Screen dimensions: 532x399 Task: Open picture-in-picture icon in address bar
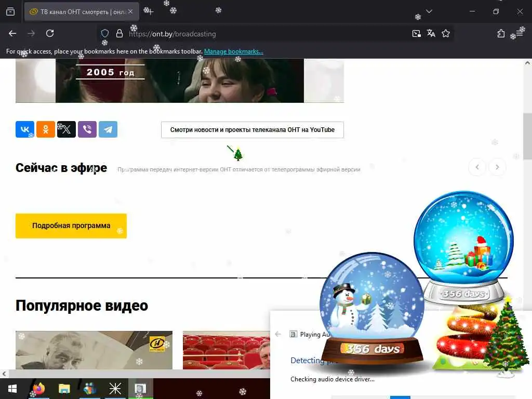[416, 33]
